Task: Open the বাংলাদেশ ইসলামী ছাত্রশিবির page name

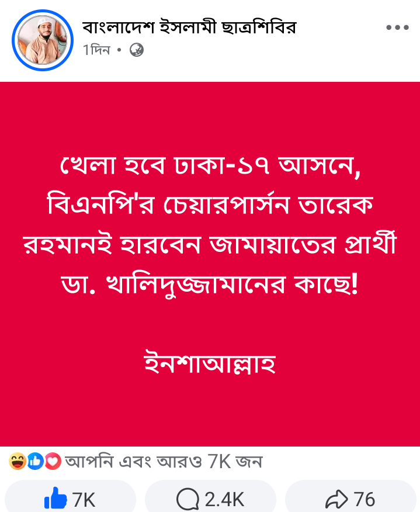Action: [189, 27]
